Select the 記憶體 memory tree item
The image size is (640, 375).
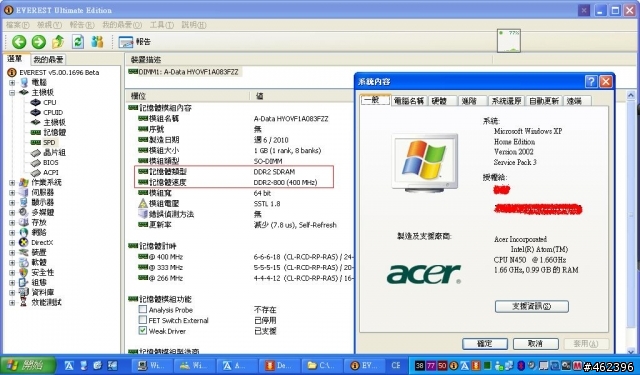point(55,132)
